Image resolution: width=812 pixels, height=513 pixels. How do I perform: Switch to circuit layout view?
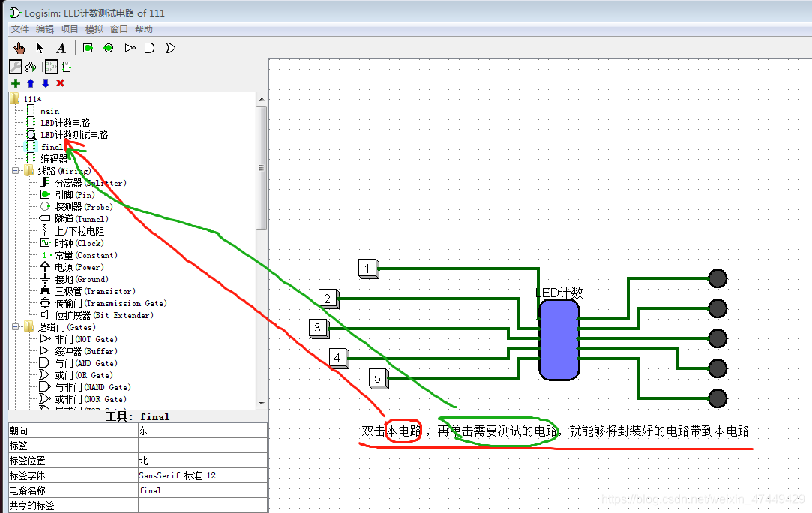(x=51, y=66)
